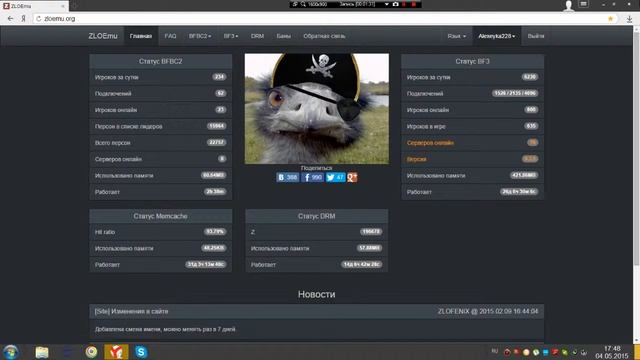Open File Explorer from the taskbar
Viewport: 640px width, 360px height.
[42, 352]
